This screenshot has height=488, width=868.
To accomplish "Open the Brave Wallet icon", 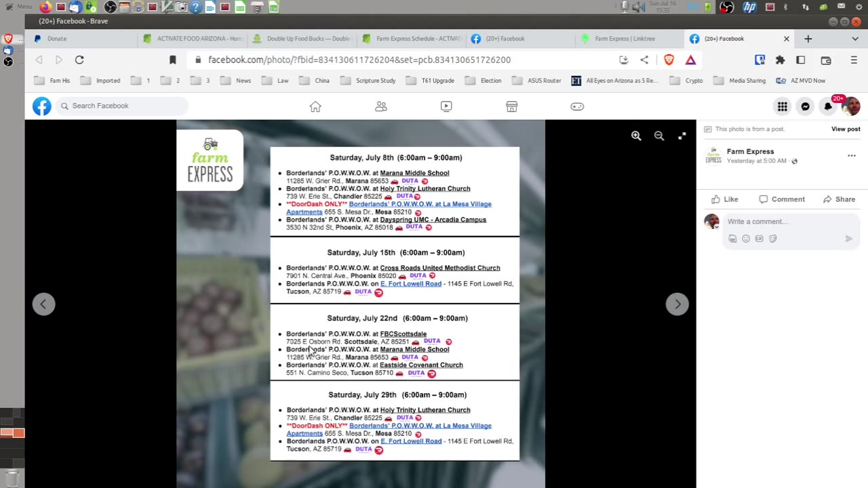I will (826, 60).
